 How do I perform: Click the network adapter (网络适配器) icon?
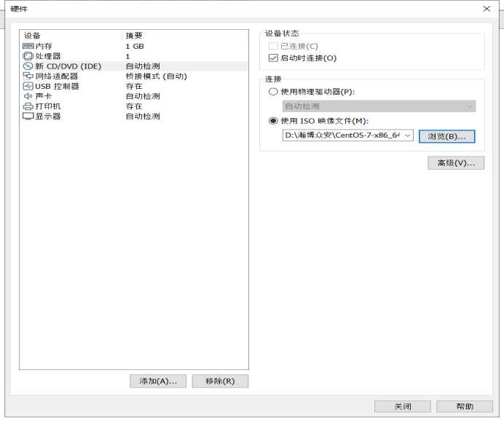(28, 76)
